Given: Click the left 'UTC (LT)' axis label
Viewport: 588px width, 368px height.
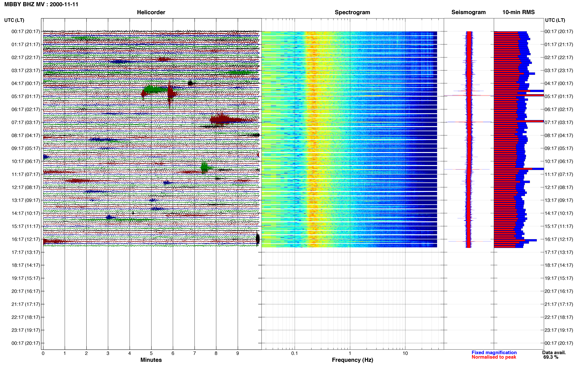Looking at the screenshot, I should point(14,20).
